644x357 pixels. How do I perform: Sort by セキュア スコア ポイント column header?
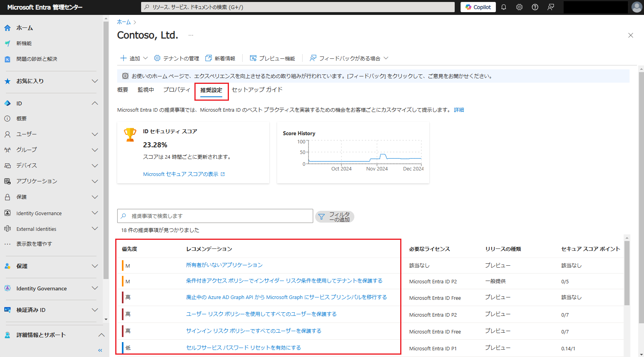point(591,249)
